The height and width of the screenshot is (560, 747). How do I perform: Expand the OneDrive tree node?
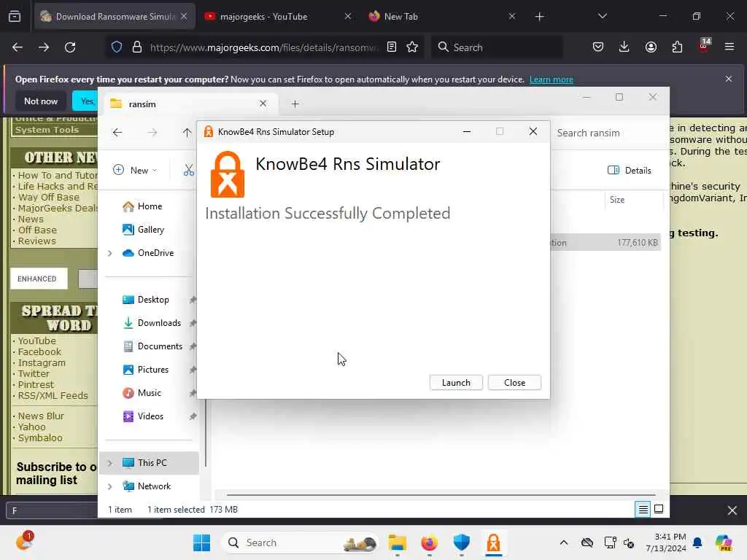pos(110,253)
